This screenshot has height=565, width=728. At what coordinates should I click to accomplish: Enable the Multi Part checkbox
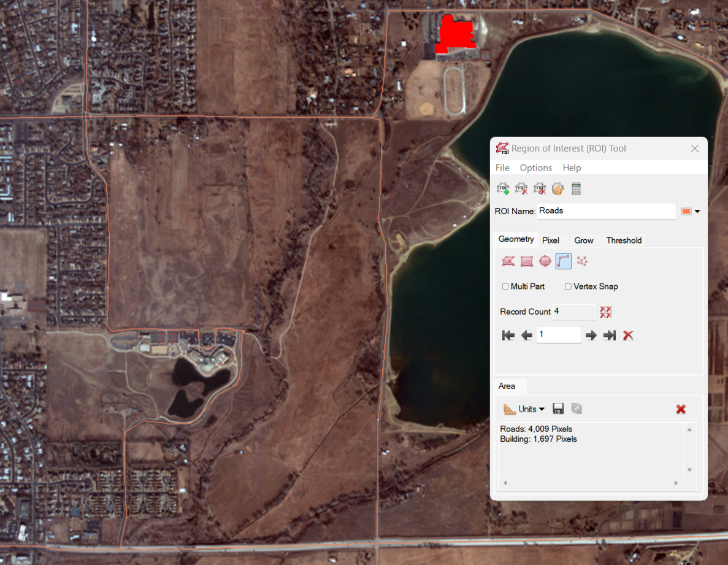tap(505, 286)
